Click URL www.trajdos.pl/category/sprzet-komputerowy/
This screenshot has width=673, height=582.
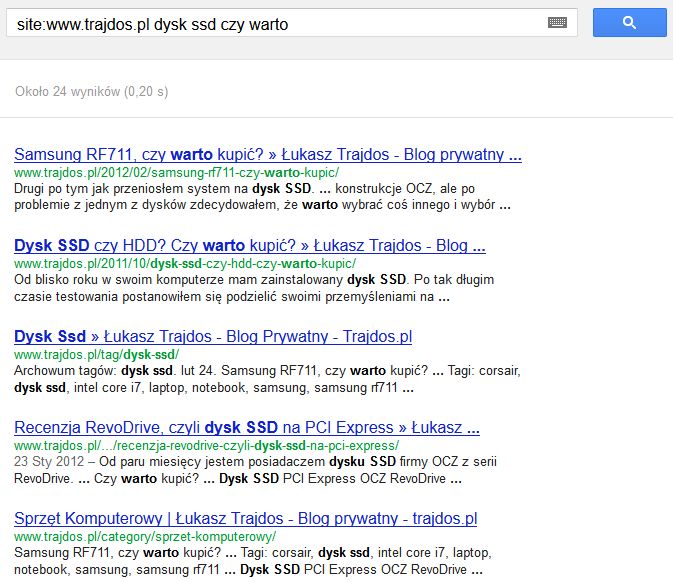(x=145, y=537)
